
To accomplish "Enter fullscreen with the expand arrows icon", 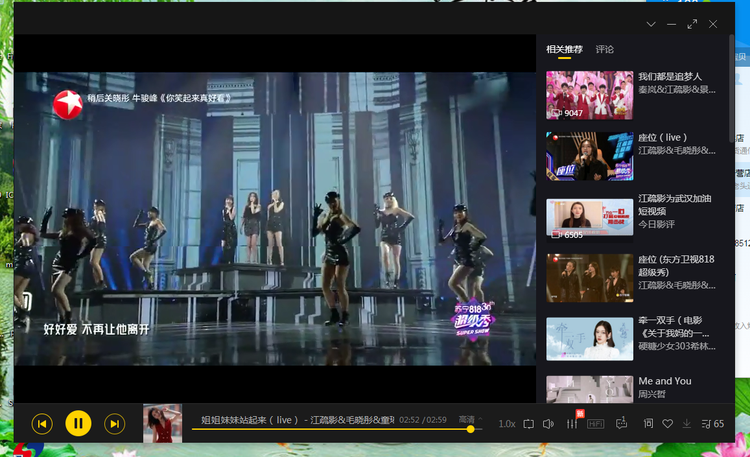I will (692, 24).
